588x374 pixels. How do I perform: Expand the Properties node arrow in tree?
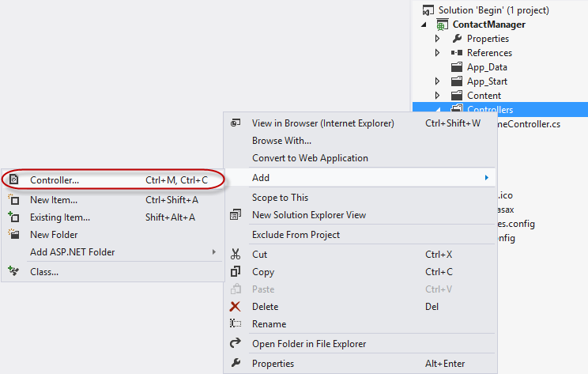(x=438, y=39)
